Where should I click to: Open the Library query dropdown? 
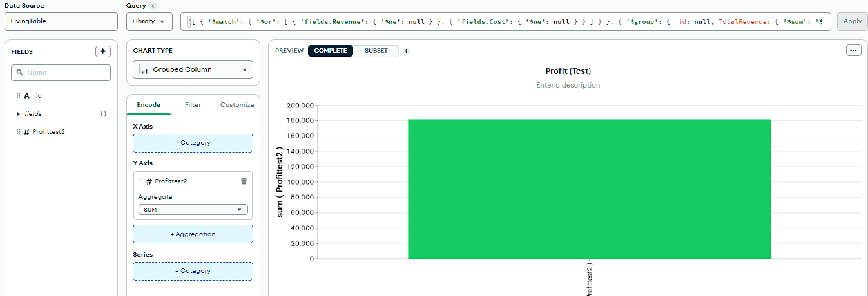(149, 21)
